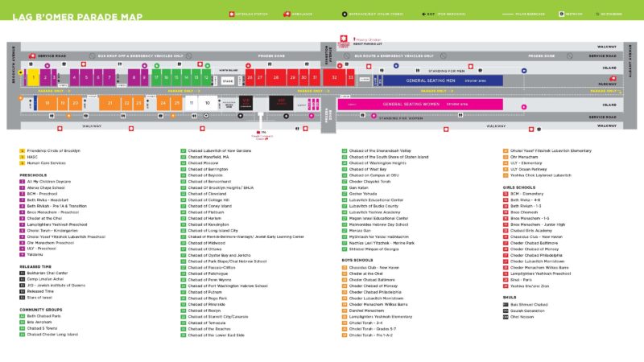
Task: Click 'Chabad of Harlem' entry
Action: 204,218
